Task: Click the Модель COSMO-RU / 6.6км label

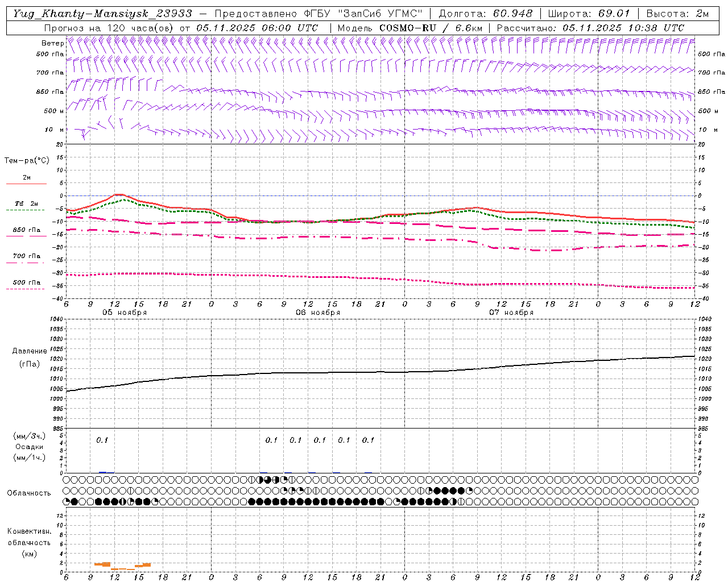Action: click(410, 28)
